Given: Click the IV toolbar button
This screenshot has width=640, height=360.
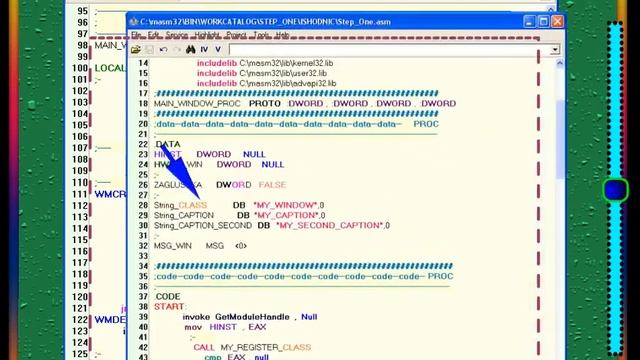Looking at the screenshot, I should click(x=204, y=50).
